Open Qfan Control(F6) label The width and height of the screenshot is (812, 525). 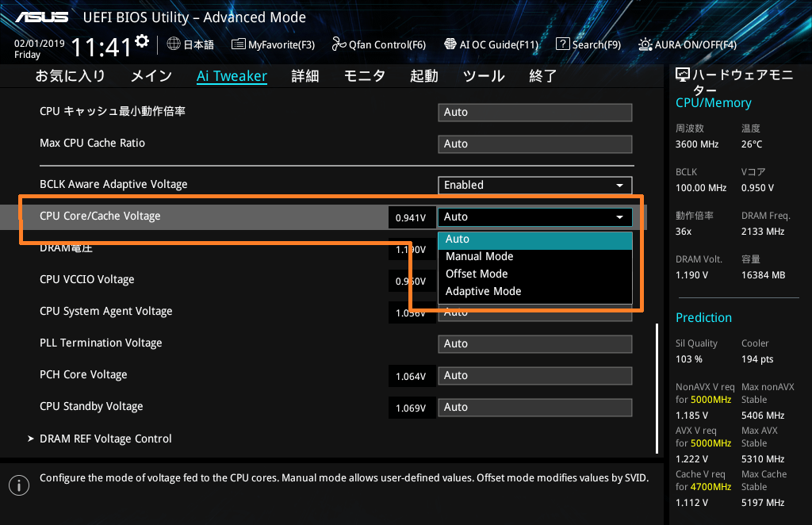387,44
